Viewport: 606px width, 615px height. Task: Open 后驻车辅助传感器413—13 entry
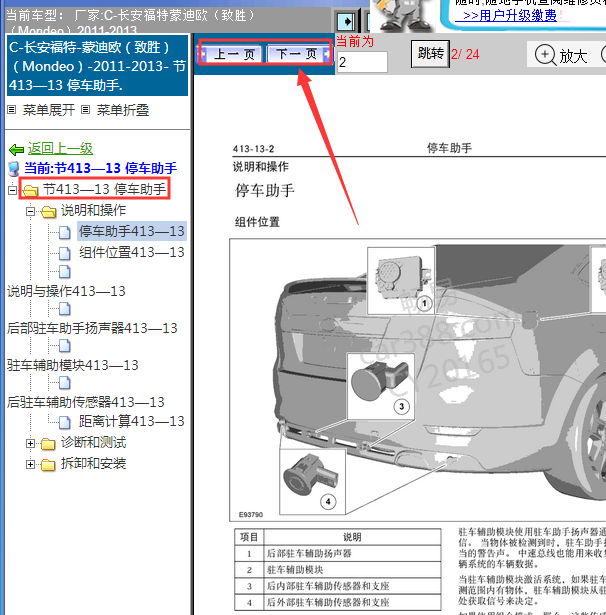pos(86,402)
